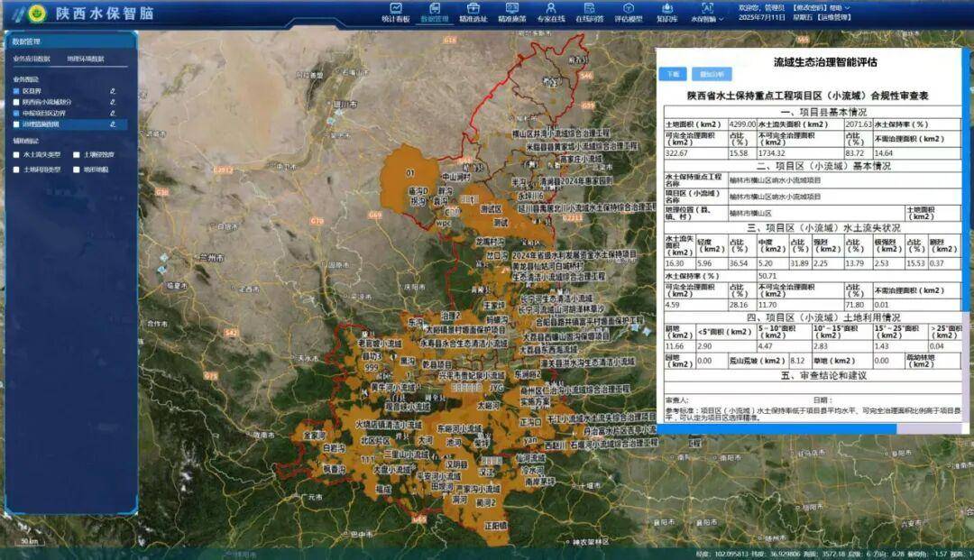Click the 在线问答 Q&A icon
This screenshot has width=974, height=560.
590,12
